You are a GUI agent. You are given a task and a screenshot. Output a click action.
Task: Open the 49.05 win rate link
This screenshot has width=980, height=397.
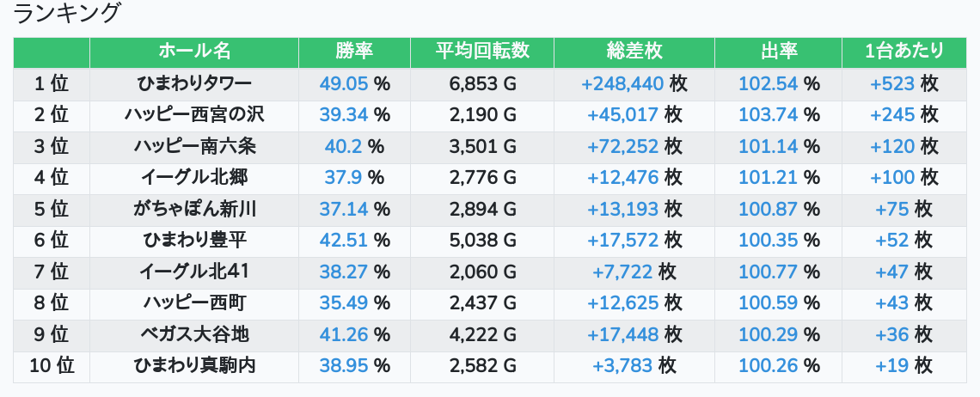344,83
